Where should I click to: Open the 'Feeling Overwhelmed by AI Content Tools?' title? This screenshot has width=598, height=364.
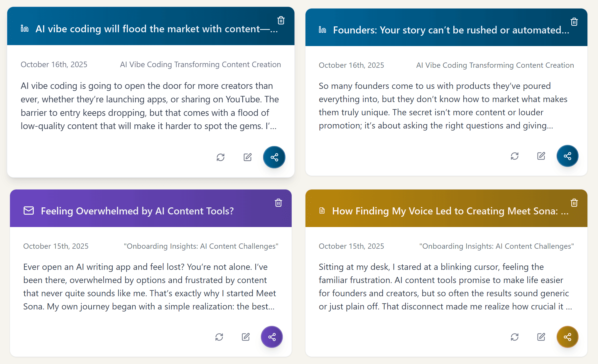tap(137, 211)
